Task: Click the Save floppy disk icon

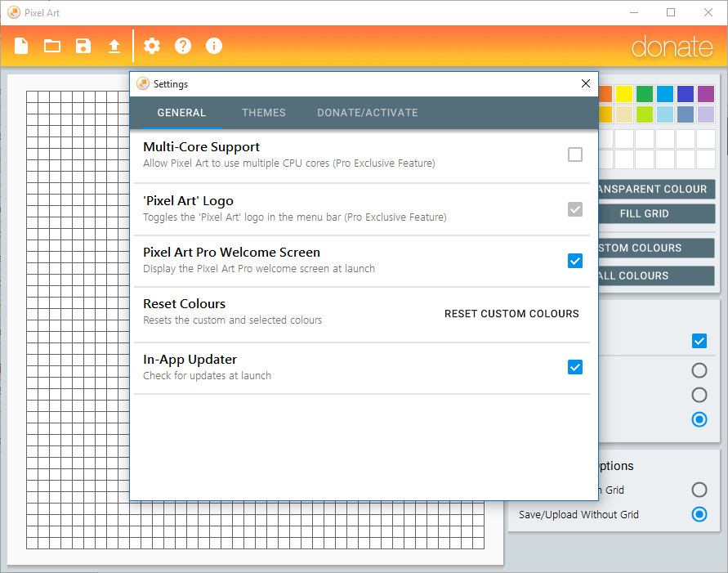Action: 83,46
